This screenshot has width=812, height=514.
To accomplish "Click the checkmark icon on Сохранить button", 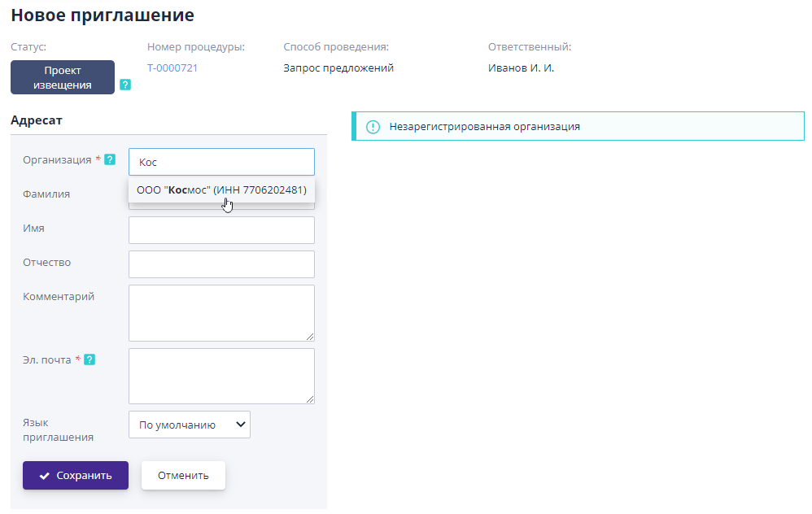I will tap(46, 475).
